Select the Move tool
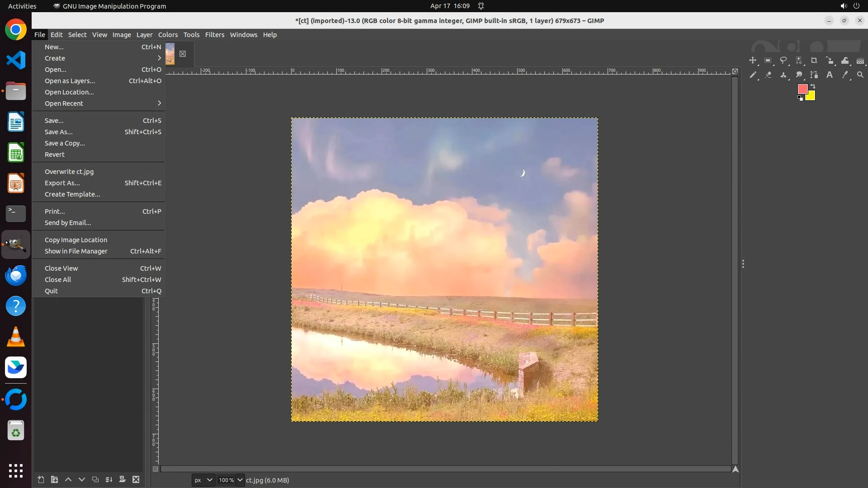 coord(753,61)
